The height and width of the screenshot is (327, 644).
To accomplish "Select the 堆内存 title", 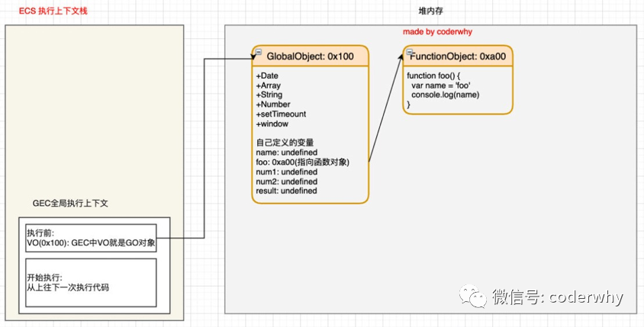I will click(430, 11).
